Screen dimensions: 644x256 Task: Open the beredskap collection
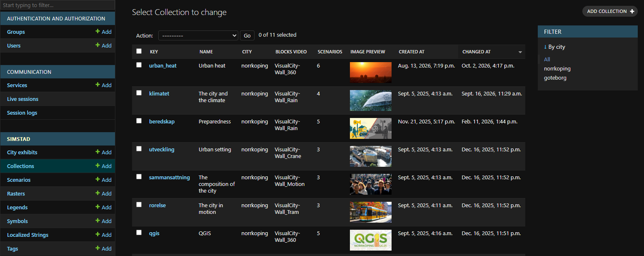coord(162,121)
